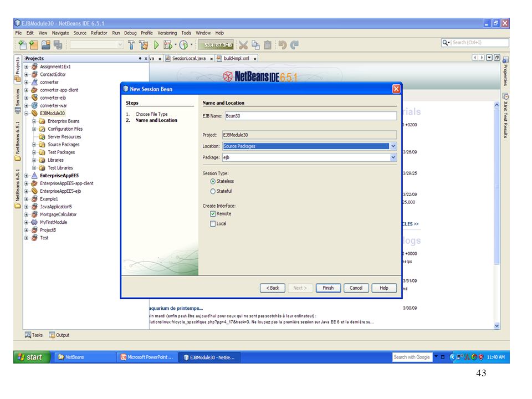This screenshot has width=532, height=399.
Task: Select the Stateful session type
Action: (213, 191)
